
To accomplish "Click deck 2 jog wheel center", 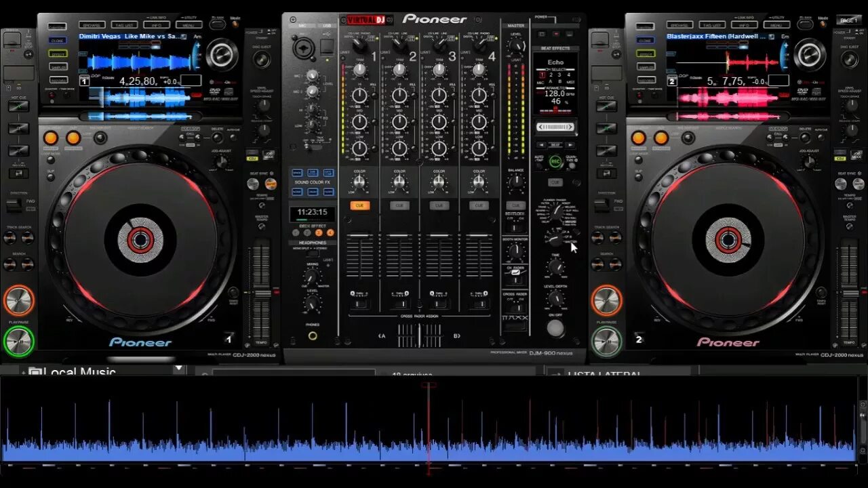I will [x=728, y=240].
